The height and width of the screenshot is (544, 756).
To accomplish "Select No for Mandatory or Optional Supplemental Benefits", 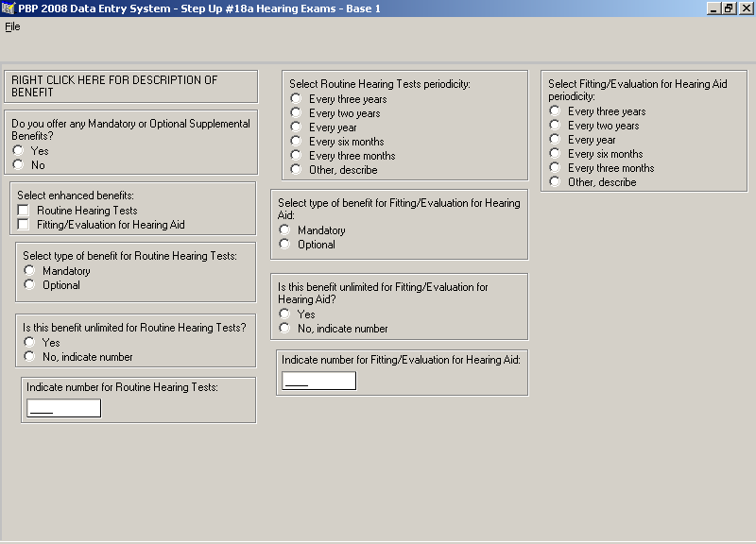I will coord(18,164).
